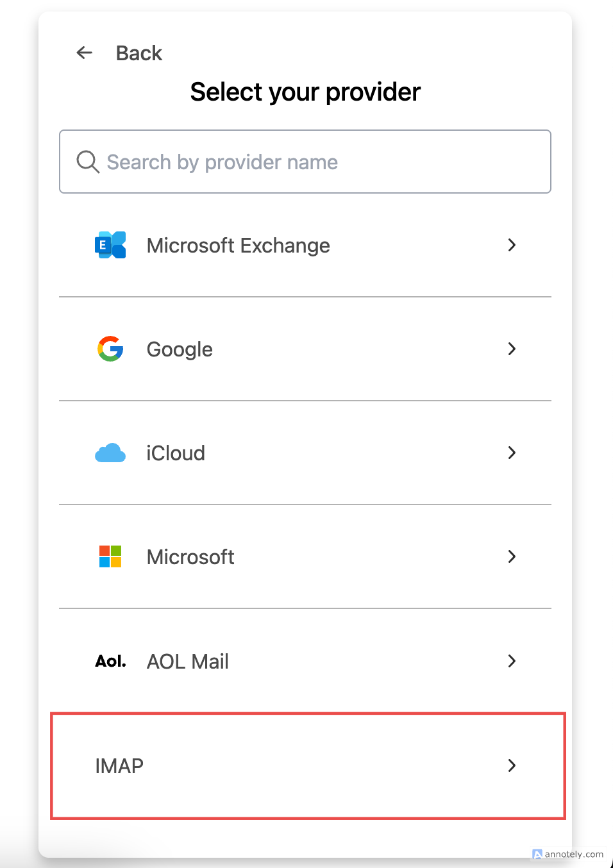The image size is (613, 868).
Task: Open the chevron in the iCloud row
Action: [512, 453]
